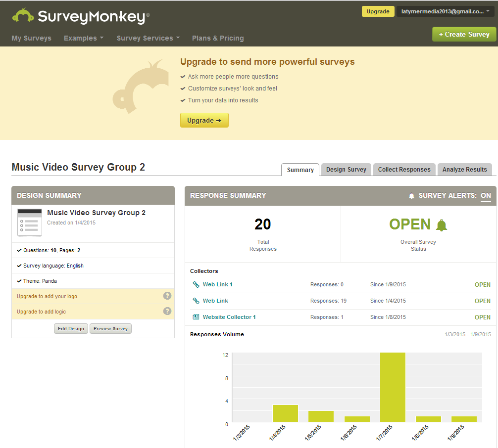This screenshot has width=498, height=448.
Task: Click the chart bar for 1/4/2015
Action: 285,413
